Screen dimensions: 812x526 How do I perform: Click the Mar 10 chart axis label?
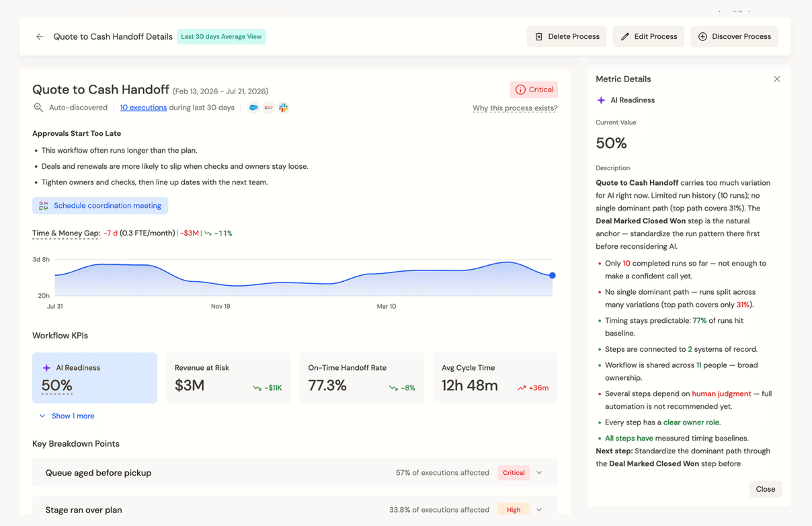[387, 307]
